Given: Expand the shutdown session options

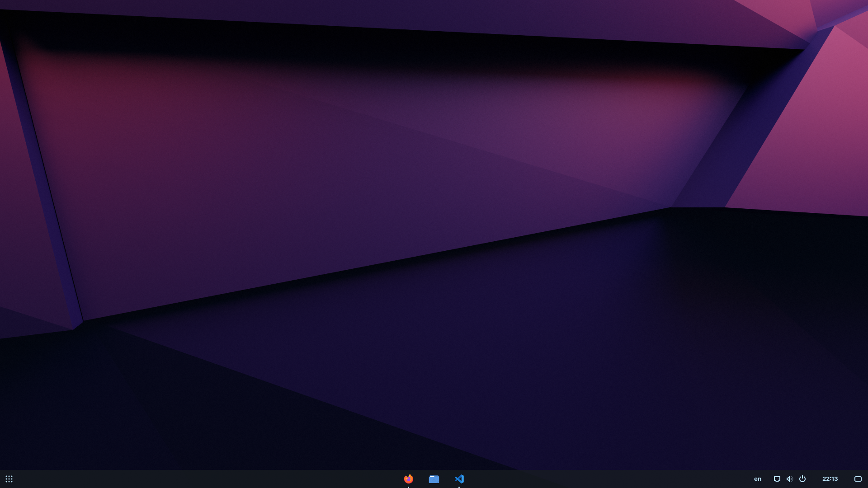Looking at the screenshot, I should tap(802, 479).
